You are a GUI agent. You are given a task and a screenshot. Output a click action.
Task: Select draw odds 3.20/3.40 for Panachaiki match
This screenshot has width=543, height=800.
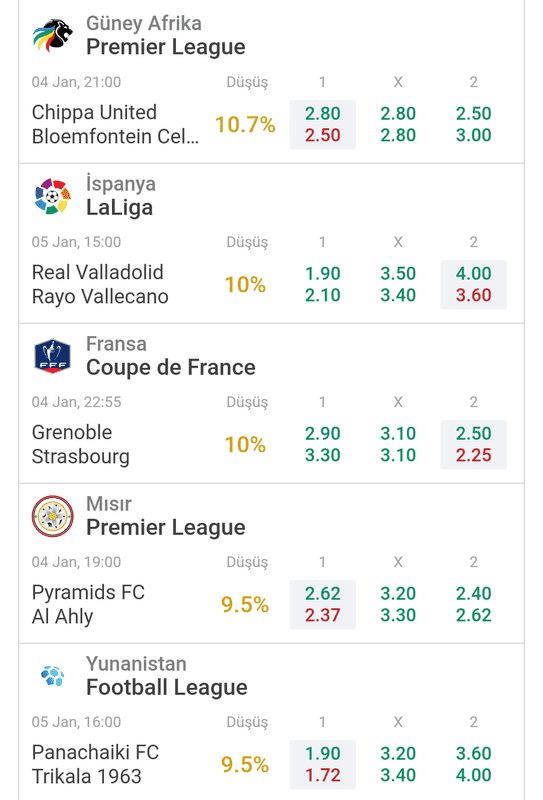pyautogui.click(x=398, y=764)
